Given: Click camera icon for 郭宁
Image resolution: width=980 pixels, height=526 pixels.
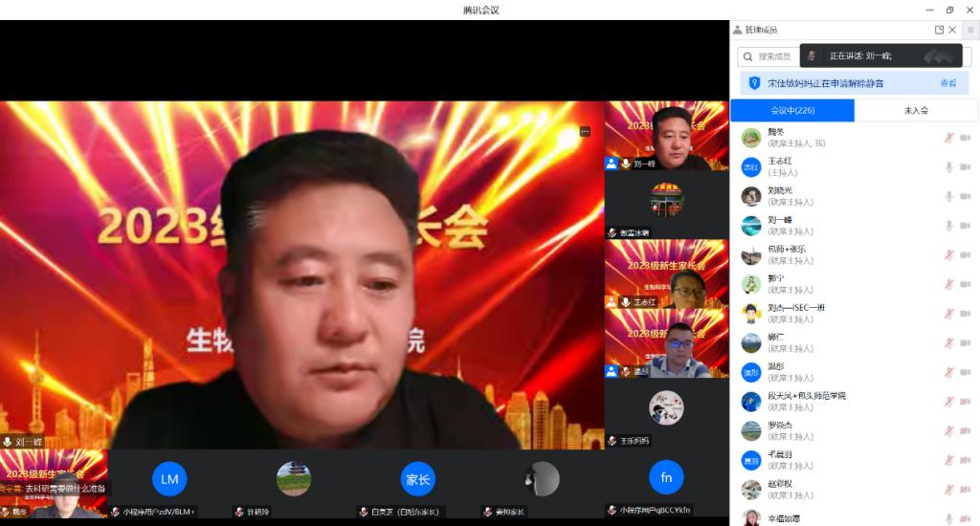Looking at the screenshot, I should tap(965, 284).
